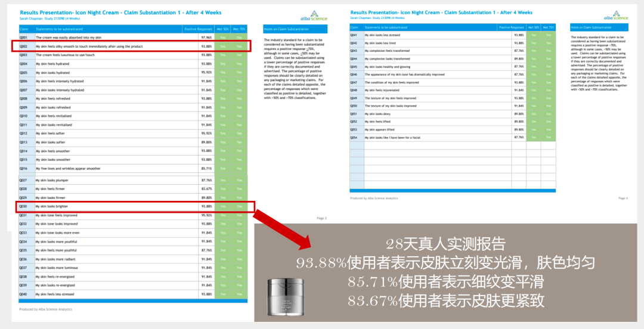Select row 'My skin looks less tired'
The width and height of the screenshot is (644, 329).
(x=453, y=43)
